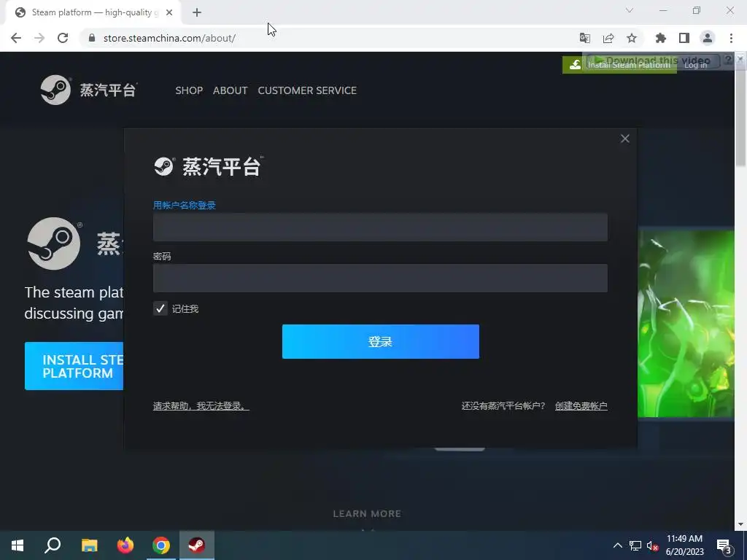747x560 pixels.
Task: Click the scrollbar down arrow
Action: pos(740,524)
